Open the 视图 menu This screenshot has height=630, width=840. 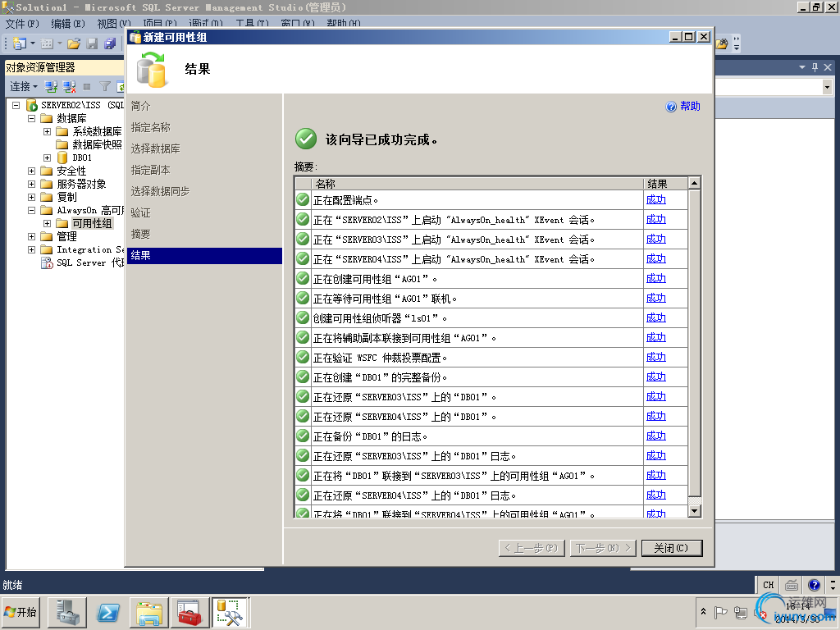[113, 24]
